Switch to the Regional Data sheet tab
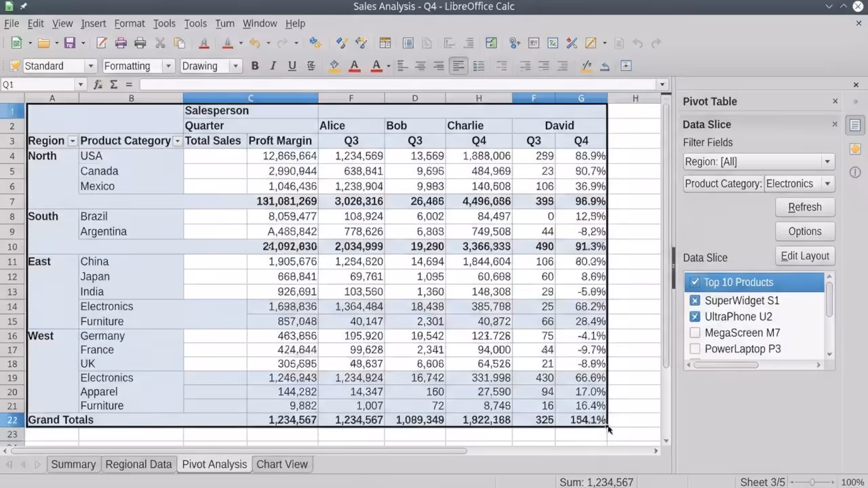The height and width of the screenshot is (488, 868). point(138,464)
